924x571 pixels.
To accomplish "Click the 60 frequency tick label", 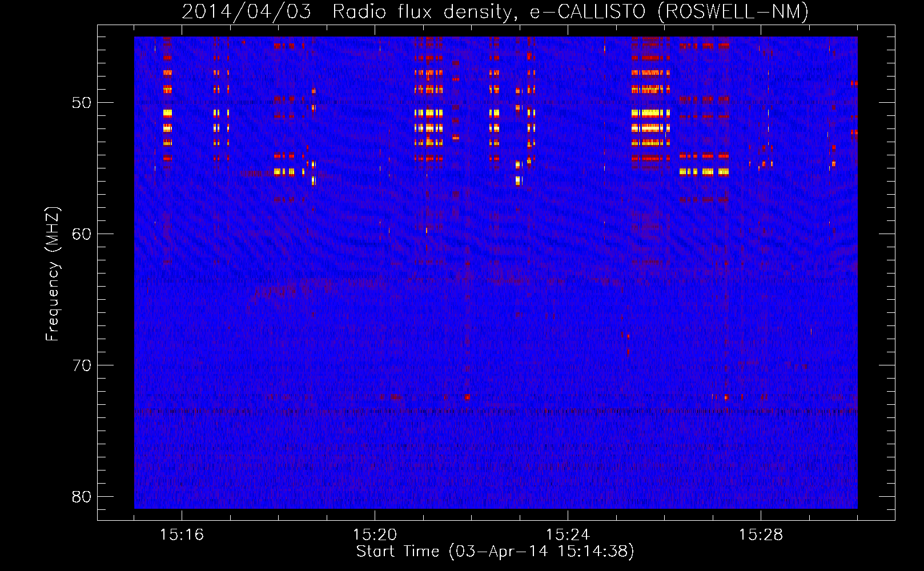I will 82,234.
